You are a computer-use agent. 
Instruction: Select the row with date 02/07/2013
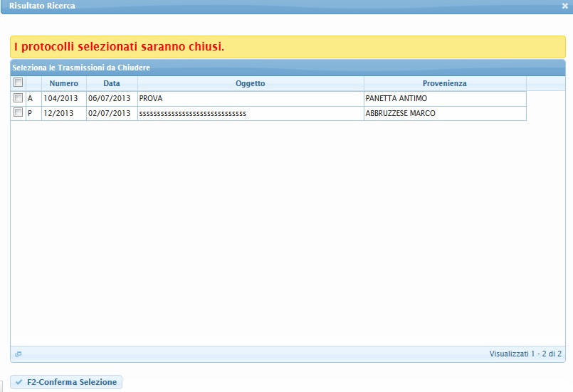point(112,113)
